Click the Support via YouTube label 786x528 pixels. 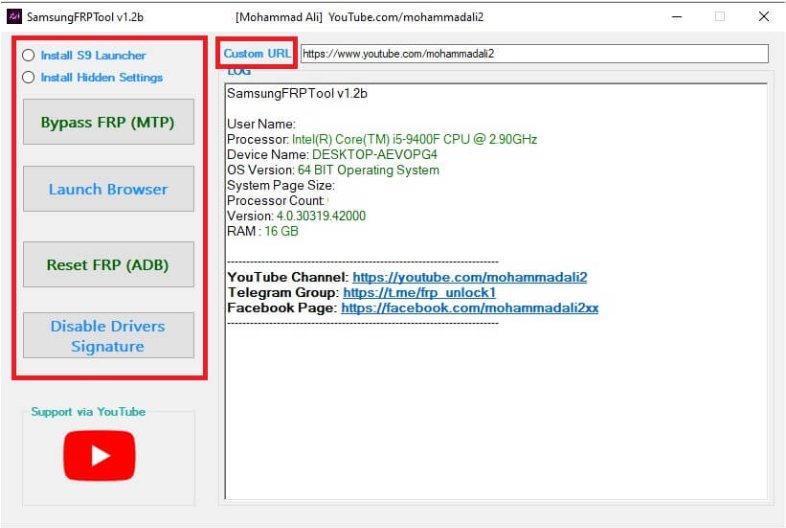88,412
